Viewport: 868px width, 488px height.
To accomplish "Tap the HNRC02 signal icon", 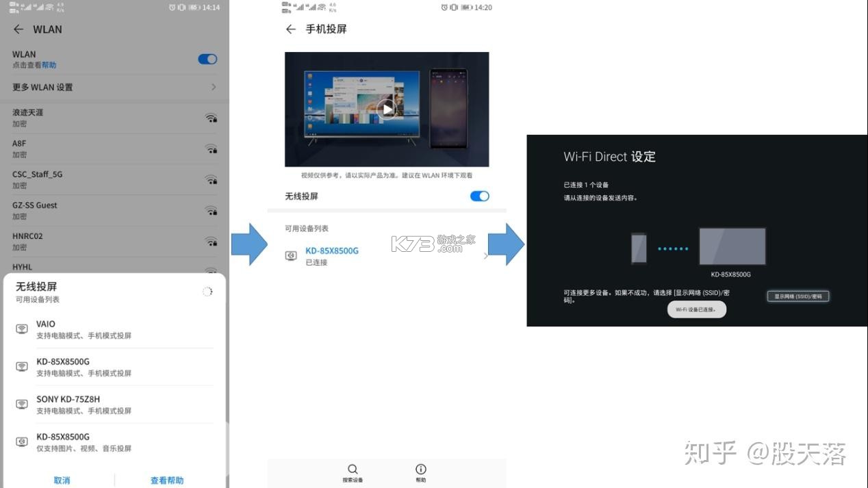I will 212,242.
